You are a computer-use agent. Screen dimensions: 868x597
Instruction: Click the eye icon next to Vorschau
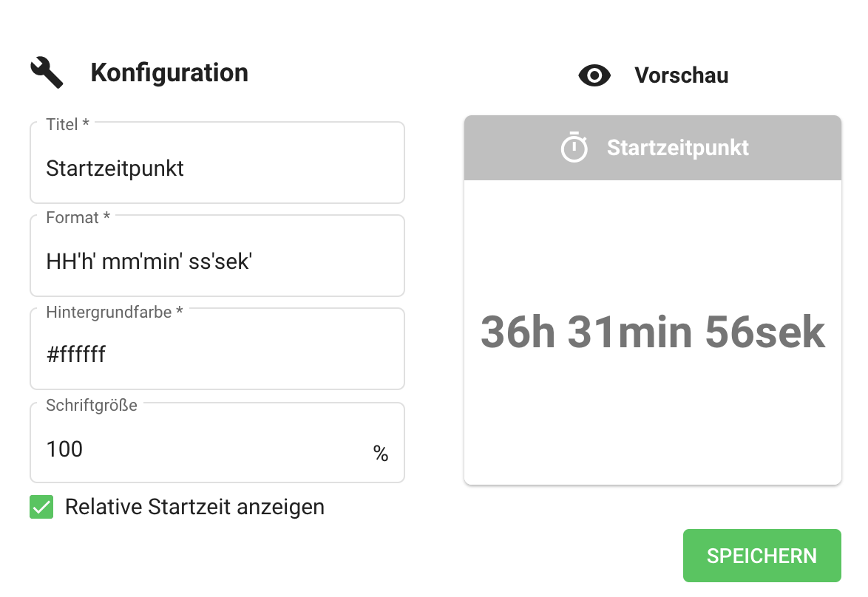pyautogui.click(x=594, y=75)
